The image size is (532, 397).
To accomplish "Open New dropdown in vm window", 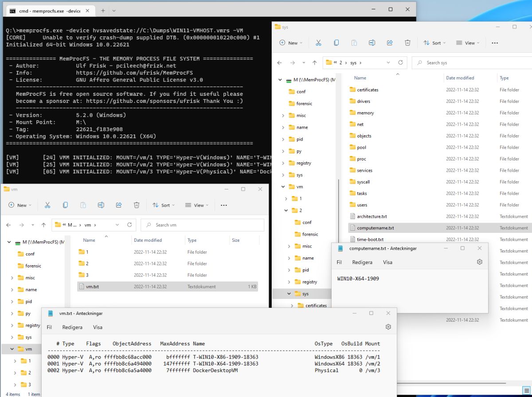I will [x=20, y=205].
